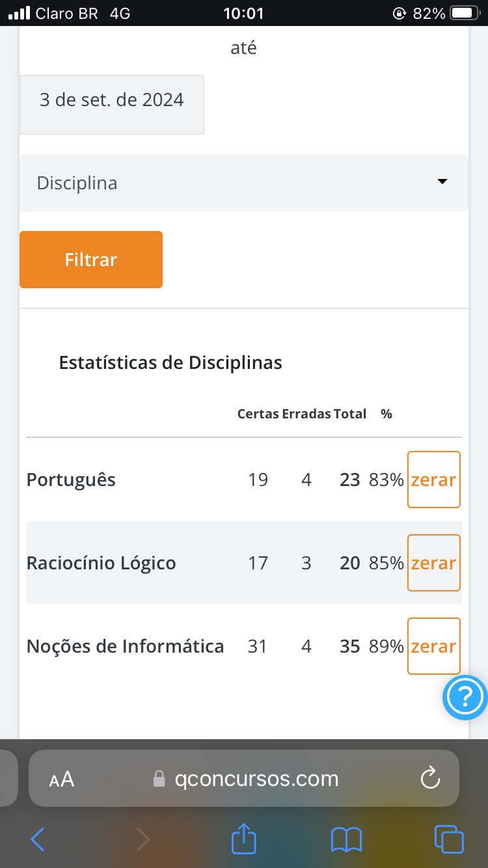Tap the Safari back arrow
The height and width of the screenshot is (868, 488).
(x=38, y=839)
